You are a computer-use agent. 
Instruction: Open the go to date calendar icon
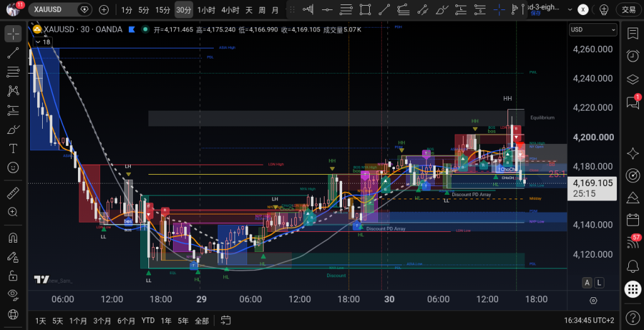click(x=226, y=320)
